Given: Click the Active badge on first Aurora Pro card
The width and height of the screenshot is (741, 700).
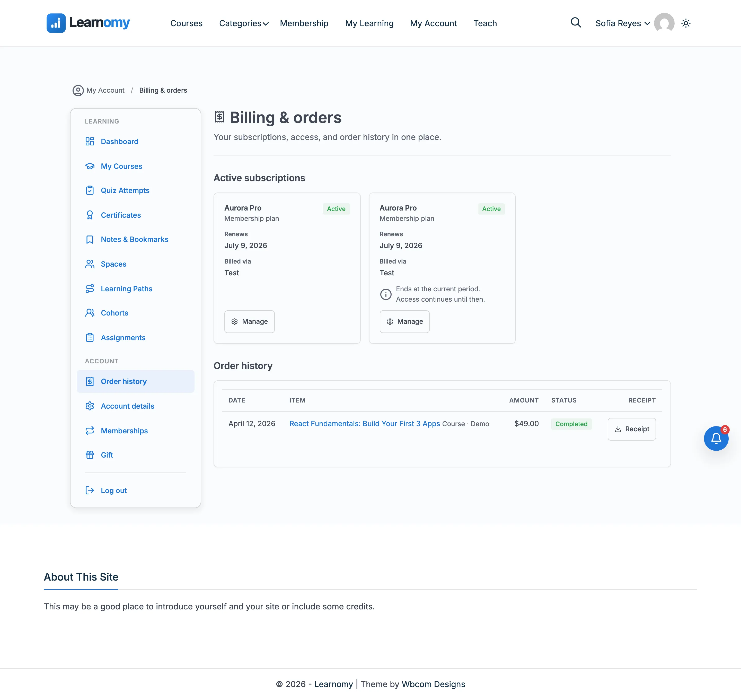Looking at the screenshot, I should (x=336, y=209).
